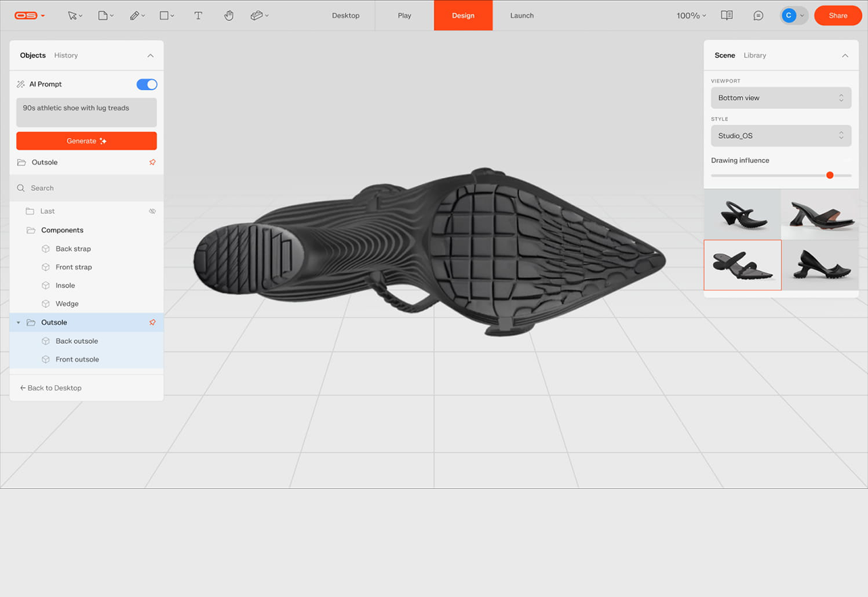Open the Style Studio_OS dropdown
This screenshot has width=868, height=597.
pos(781,136)
